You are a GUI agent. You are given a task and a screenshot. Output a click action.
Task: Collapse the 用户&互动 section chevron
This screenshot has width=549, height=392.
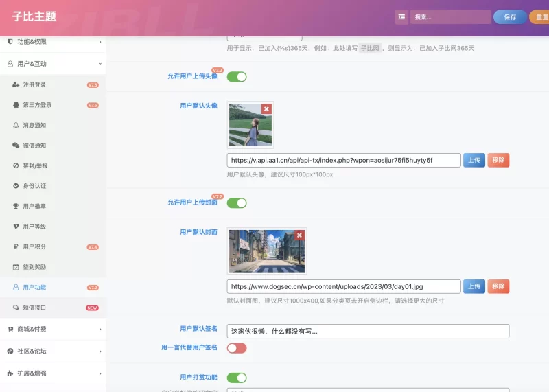click(100, 64)
